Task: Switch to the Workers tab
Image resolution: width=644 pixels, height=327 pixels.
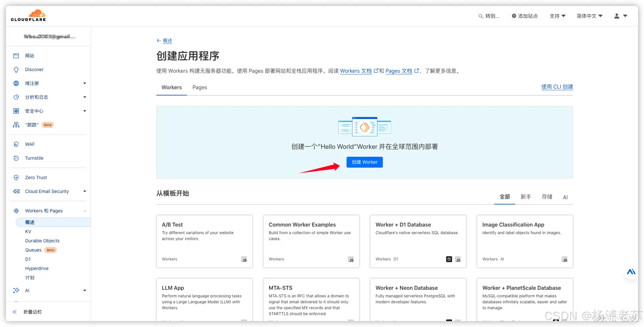Action: click(171, 87)
